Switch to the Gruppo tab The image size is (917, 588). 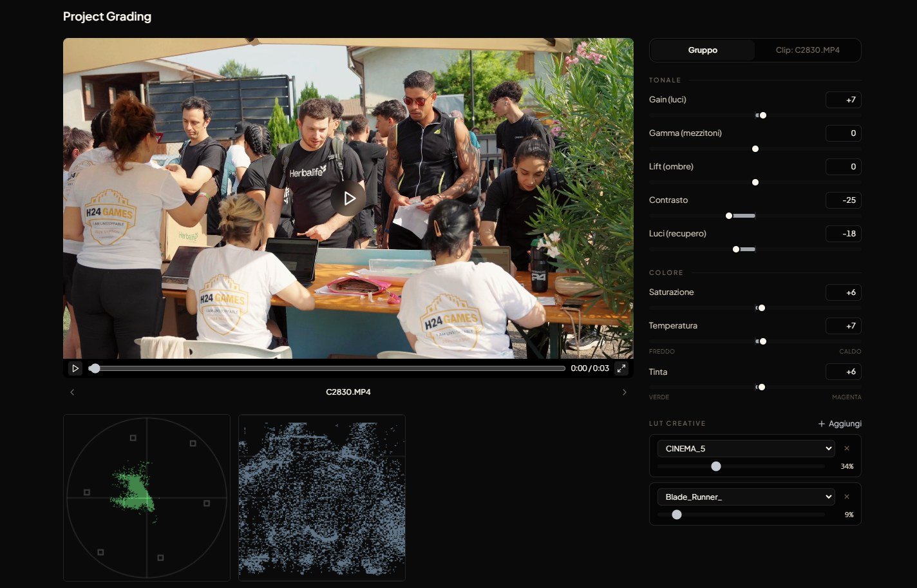pos(703,50)
